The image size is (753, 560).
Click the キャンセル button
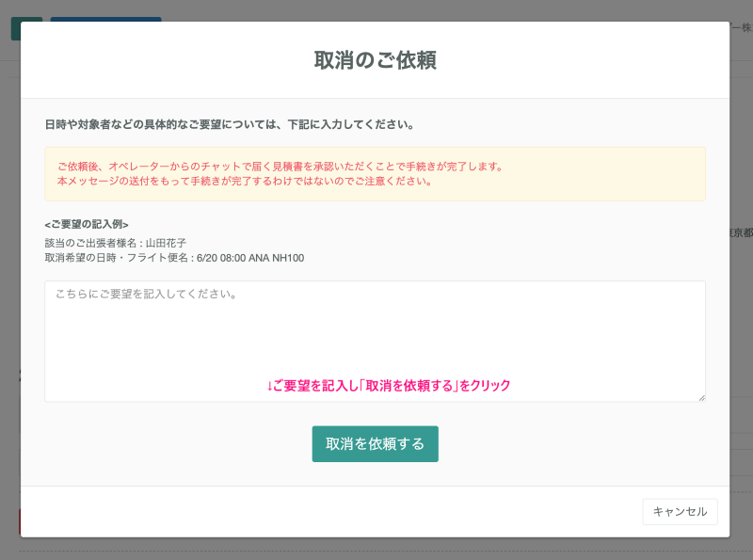680,511
